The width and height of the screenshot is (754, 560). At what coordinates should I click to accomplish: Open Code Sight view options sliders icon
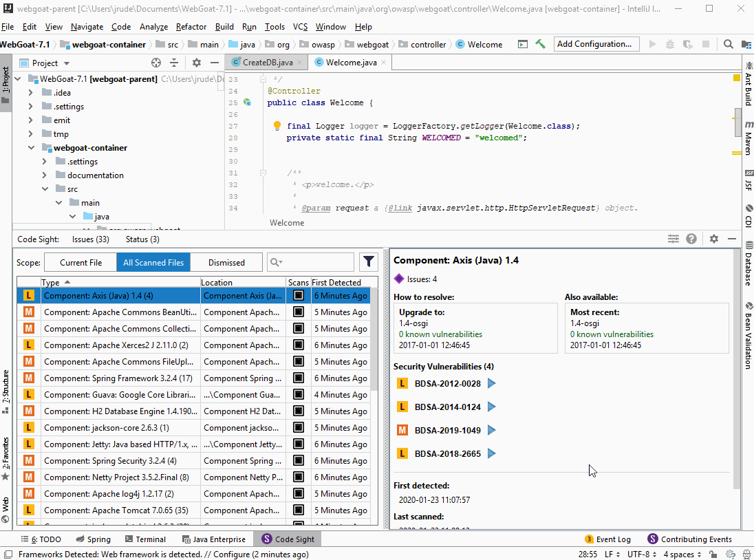click(x=673, y=238)
